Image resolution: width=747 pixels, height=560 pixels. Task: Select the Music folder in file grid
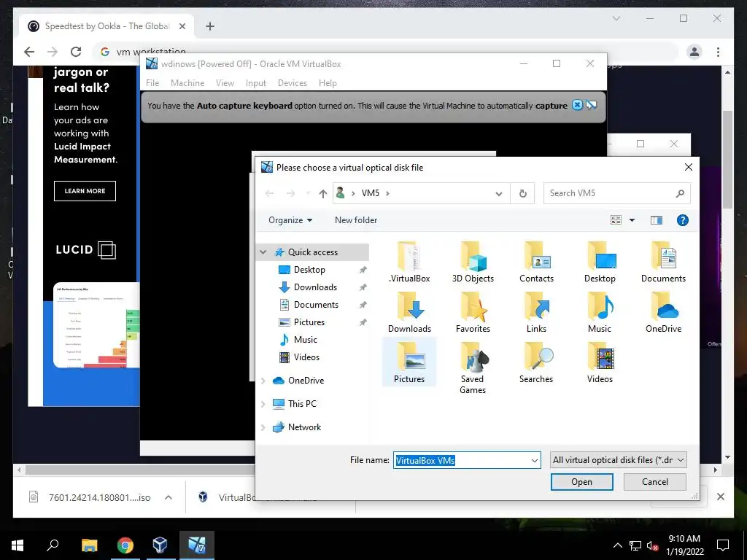(x=600, y=312)
